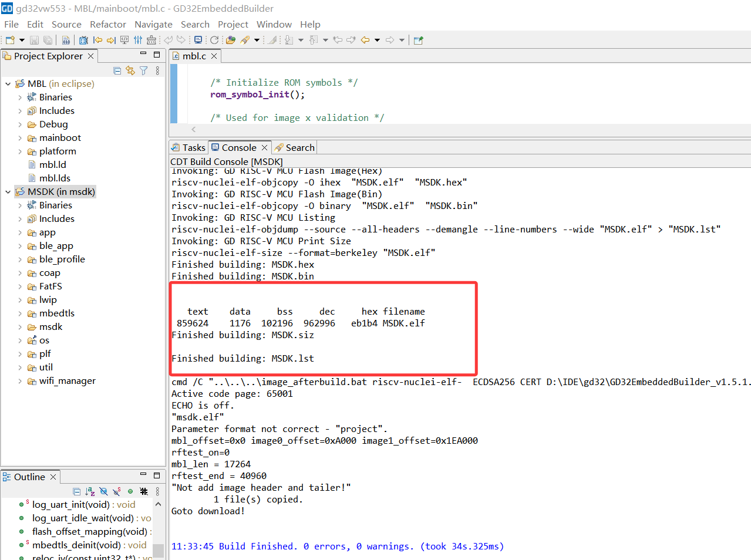Screen dimensions: 751x560
Task: Open Project Explorer filter funnel
Action: [144, 70]
